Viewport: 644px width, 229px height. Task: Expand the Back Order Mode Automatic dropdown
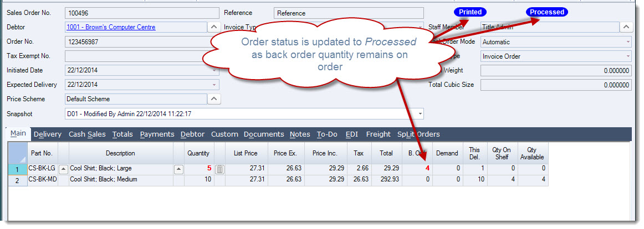628,42
